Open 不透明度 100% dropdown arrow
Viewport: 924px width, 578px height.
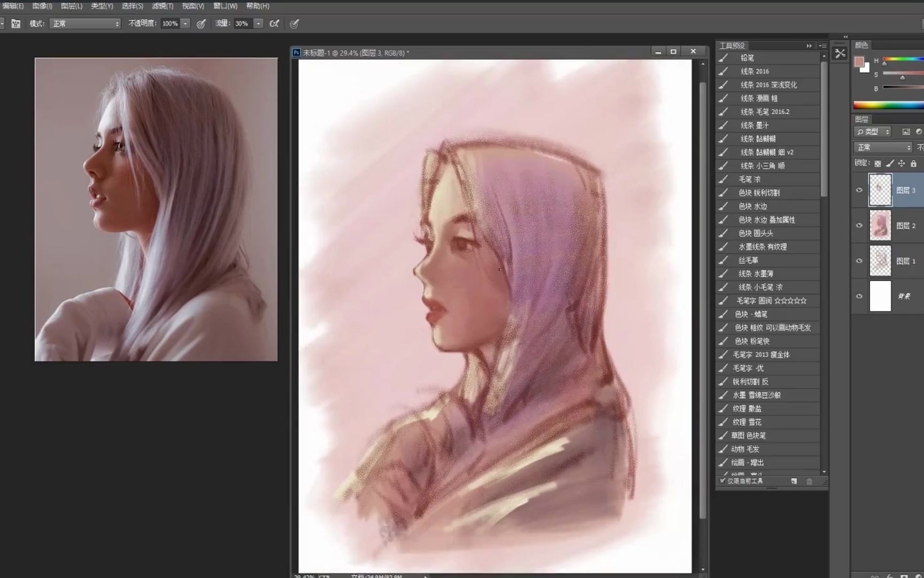tap(186, 24)
